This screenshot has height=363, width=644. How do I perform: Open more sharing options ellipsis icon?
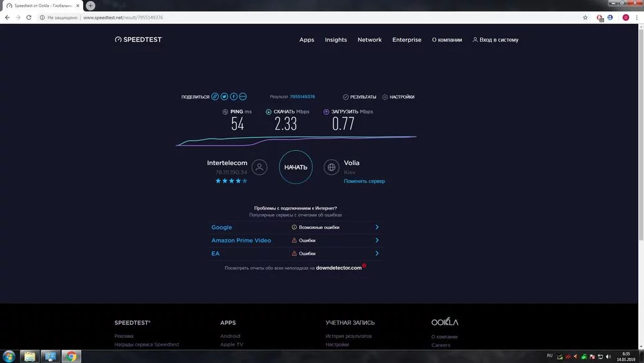point(243,97)
